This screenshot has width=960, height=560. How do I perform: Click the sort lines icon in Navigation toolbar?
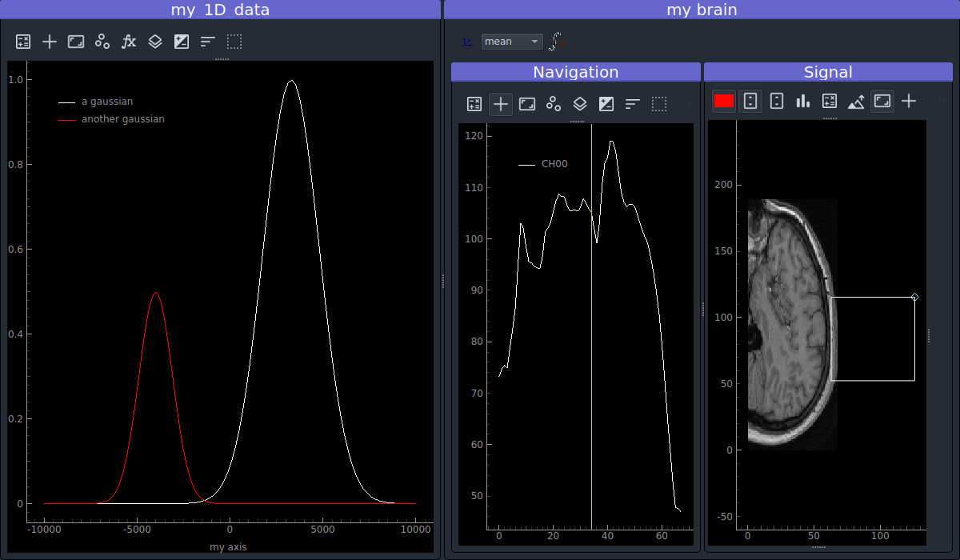pyautogui.click(x=633, y=104)
